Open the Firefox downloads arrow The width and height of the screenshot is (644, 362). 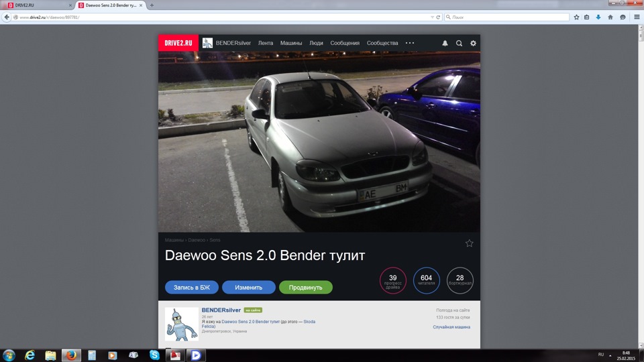598,17
